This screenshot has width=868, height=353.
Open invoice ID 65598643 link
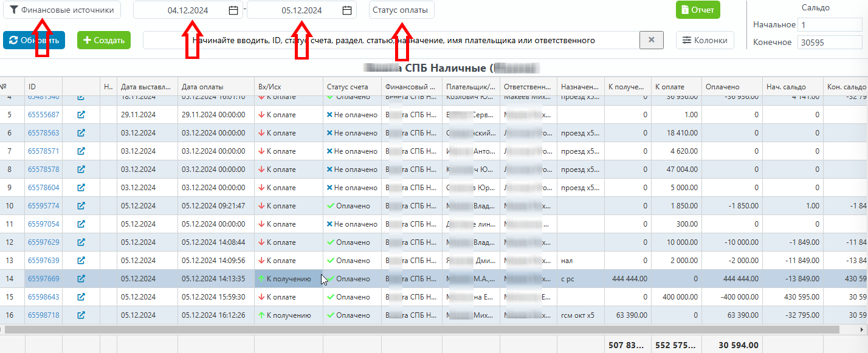point(44,297)
